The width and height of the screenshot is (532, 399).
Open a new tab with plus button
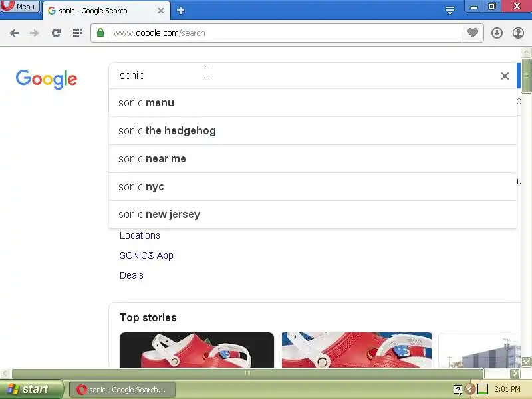[180, 11]
